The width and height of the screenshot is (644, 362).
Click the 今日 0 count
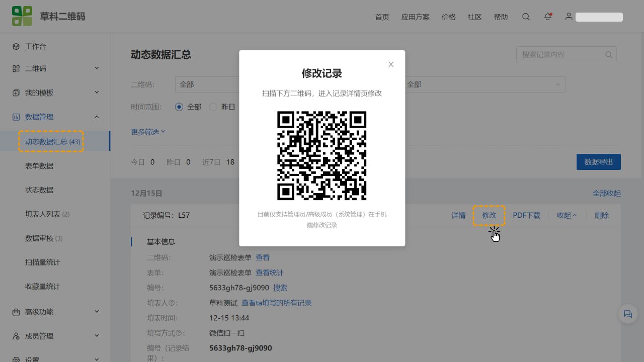(143, 162)
